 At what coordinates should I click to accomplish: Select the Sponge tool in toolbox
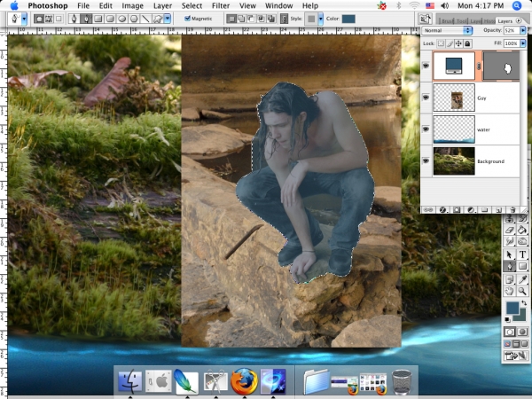point(522,241)
